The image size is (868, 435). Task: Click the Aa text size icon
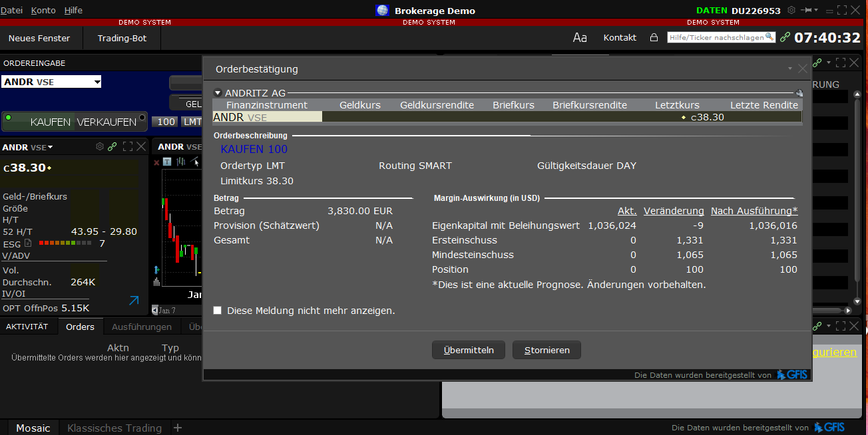580,38
